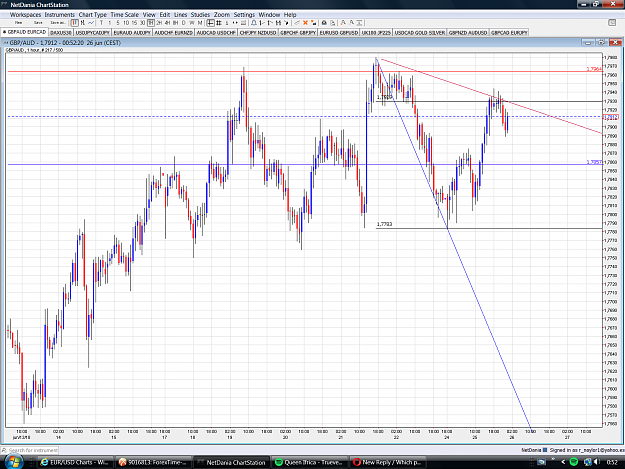The width and height of the screenshot is (625, 469).
Task: Set time scale to 15 minutes
Action: click(x=134, y=23)
